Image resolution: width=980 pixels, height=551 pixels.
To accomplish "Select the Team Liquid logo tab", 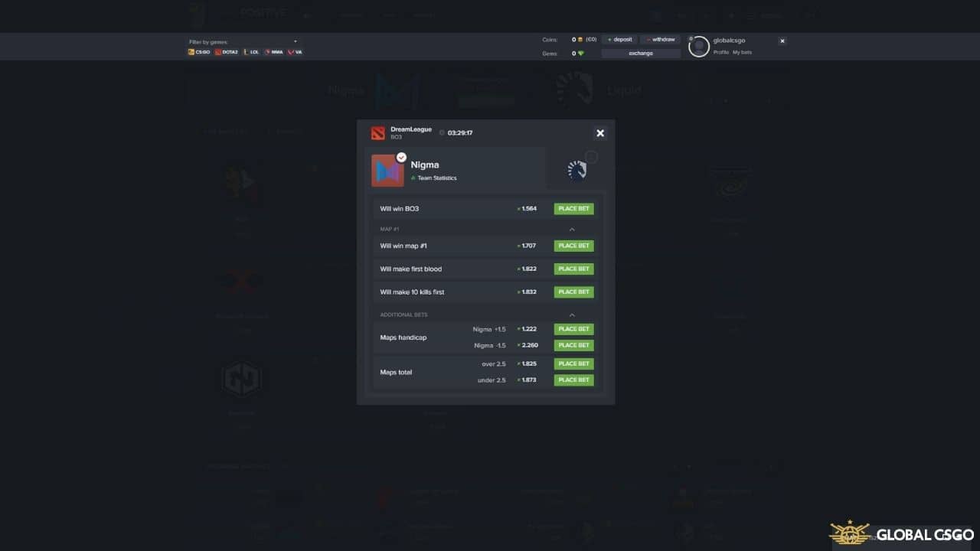I will [577, 169].
